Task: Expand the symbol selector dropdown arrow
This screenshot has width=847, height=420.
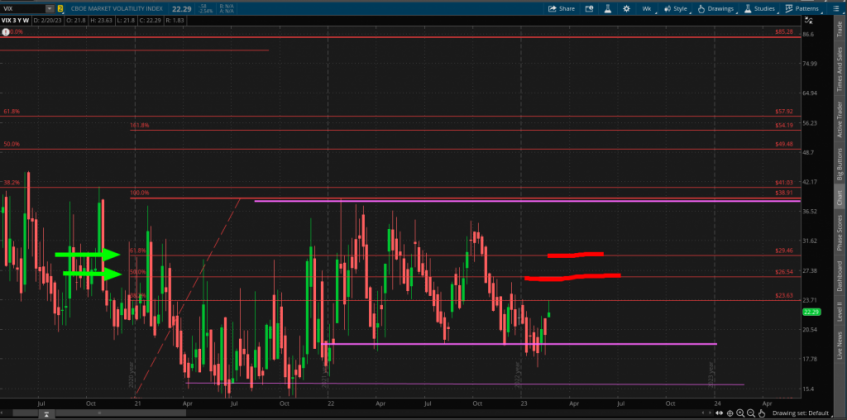Action: point(50,9)
